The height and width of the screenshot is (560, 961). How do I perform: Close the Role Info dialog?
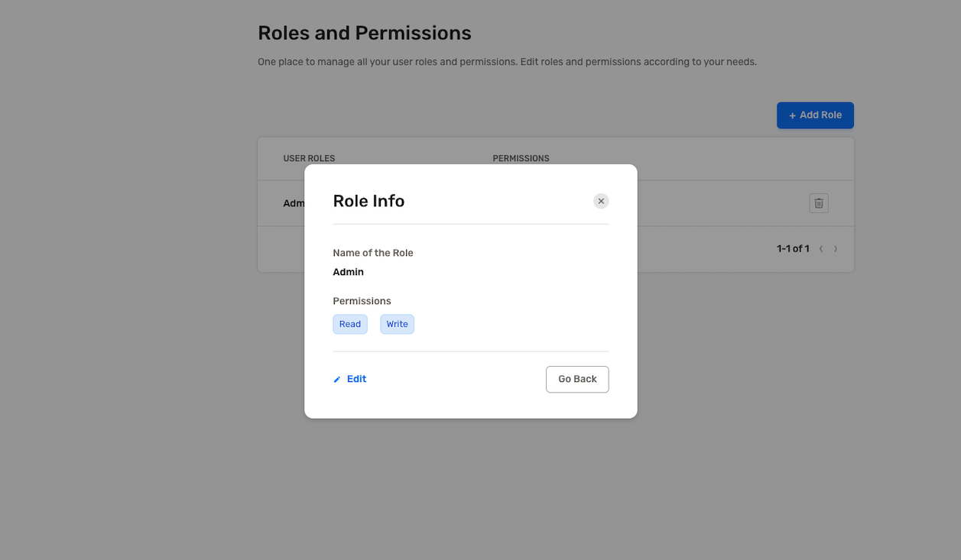(601, 201)
